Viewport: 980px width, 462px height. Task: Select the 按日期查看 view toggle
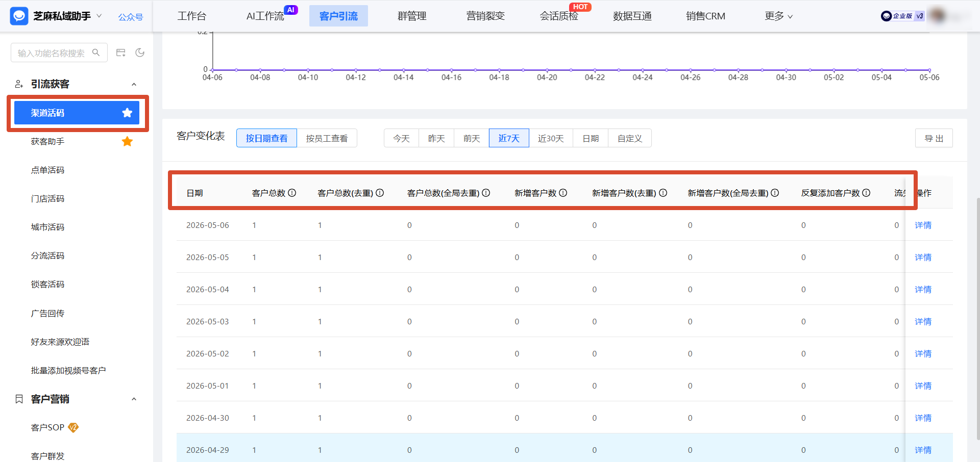[x=266, y=138]
